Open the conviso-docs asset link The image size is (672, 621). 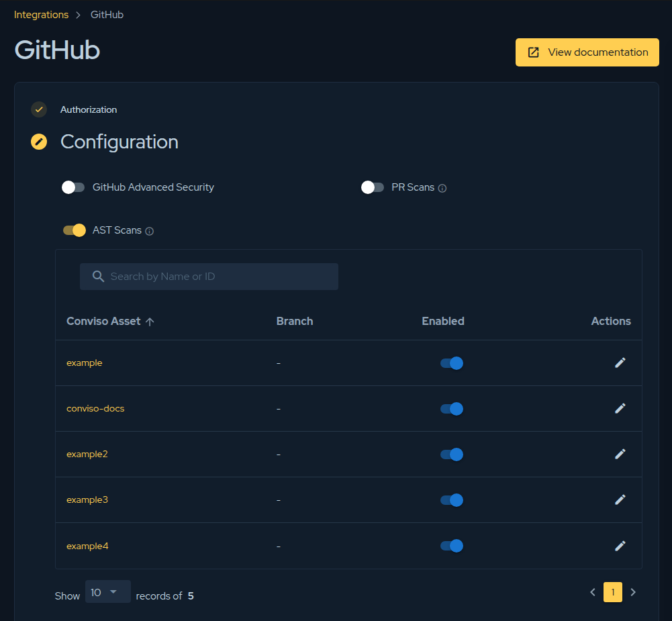pyautogui.click(x=95, y=408)
